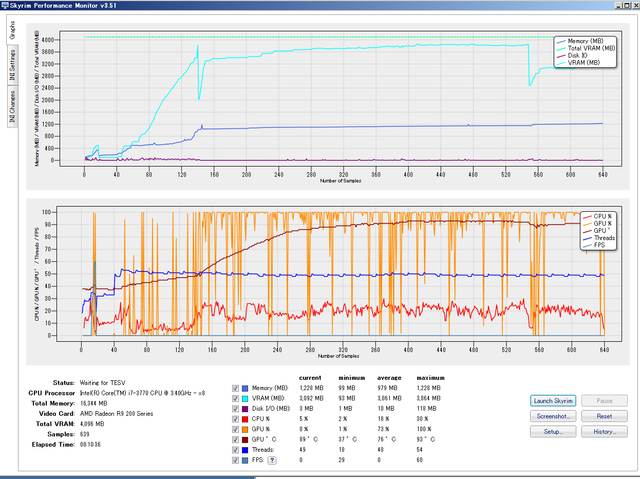Click the 'VRAM (MB)' legend entry in top graph
The height and width of the screenshot is (479, 640).
[584, 62]
